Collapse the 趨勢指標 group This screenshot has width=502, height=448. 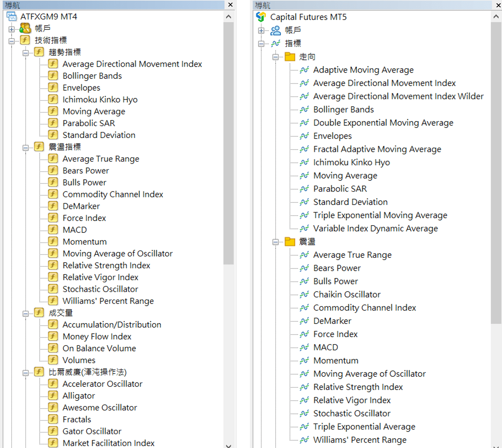coord(26,52)
